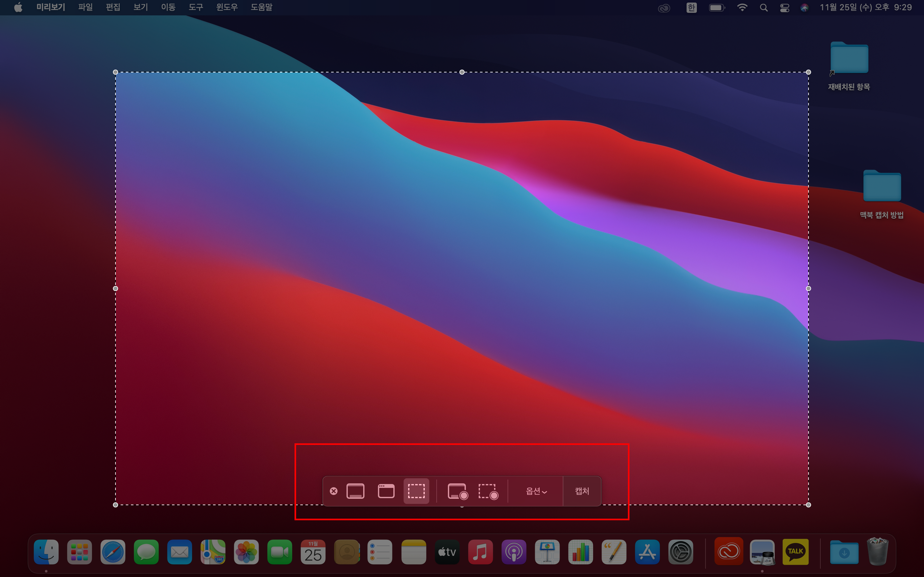Open Safari from the Dock
924x577 pixels.
point(113,552)
